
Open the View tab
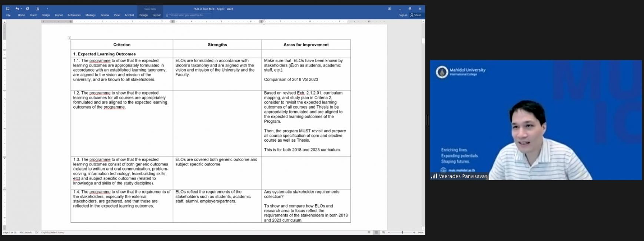click(117, 15)
